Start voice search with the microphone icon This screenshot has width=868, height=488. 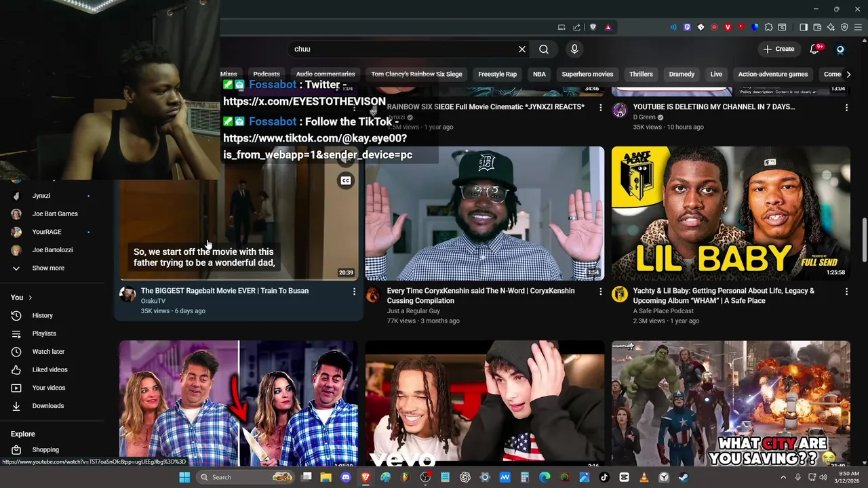coord(574,49)
